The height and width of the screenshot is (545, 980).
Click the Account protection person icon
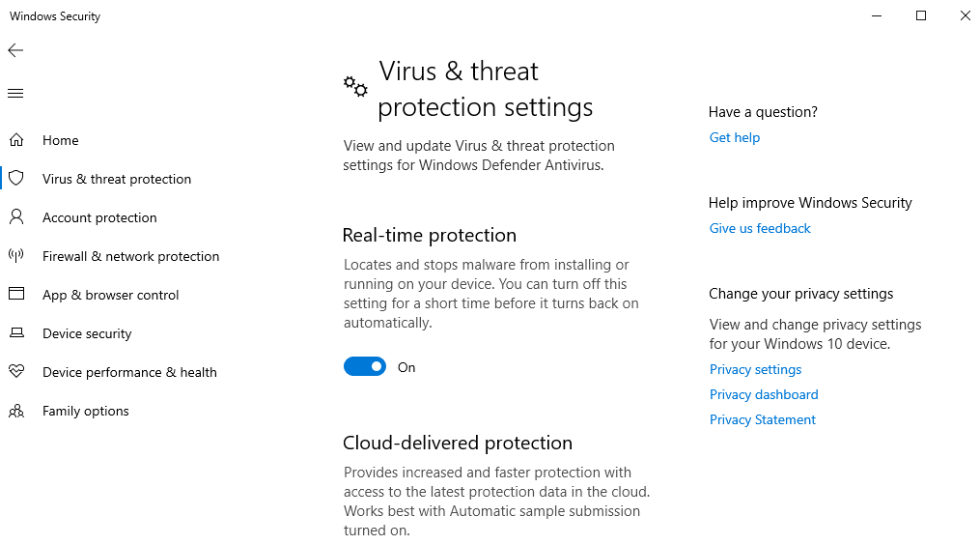point(16,217)
